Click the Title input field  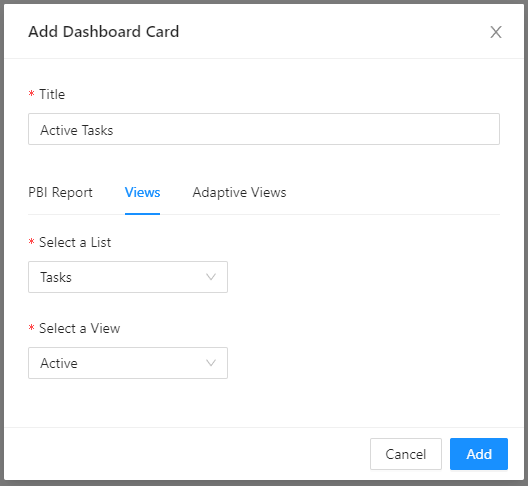pos(264,129)
